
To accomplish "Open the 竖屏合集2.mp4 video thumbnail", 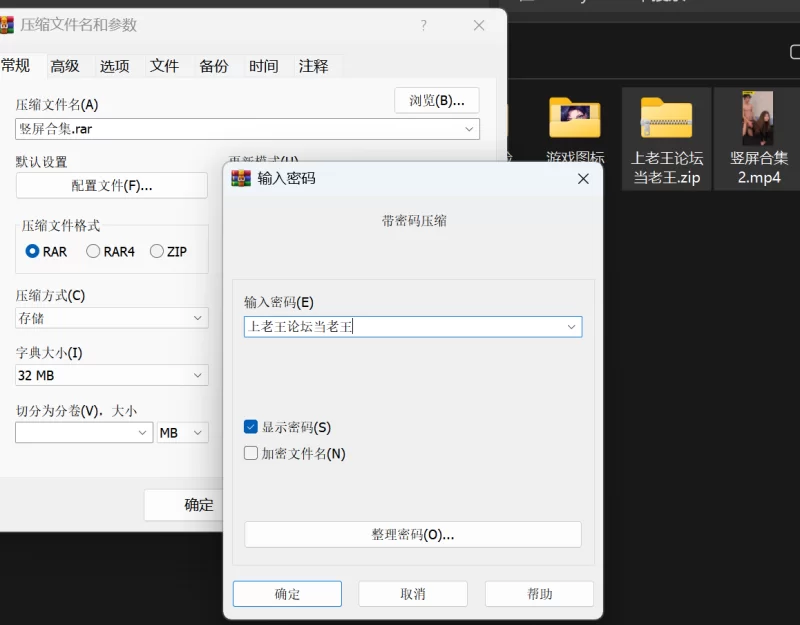I will pos(757,119).
